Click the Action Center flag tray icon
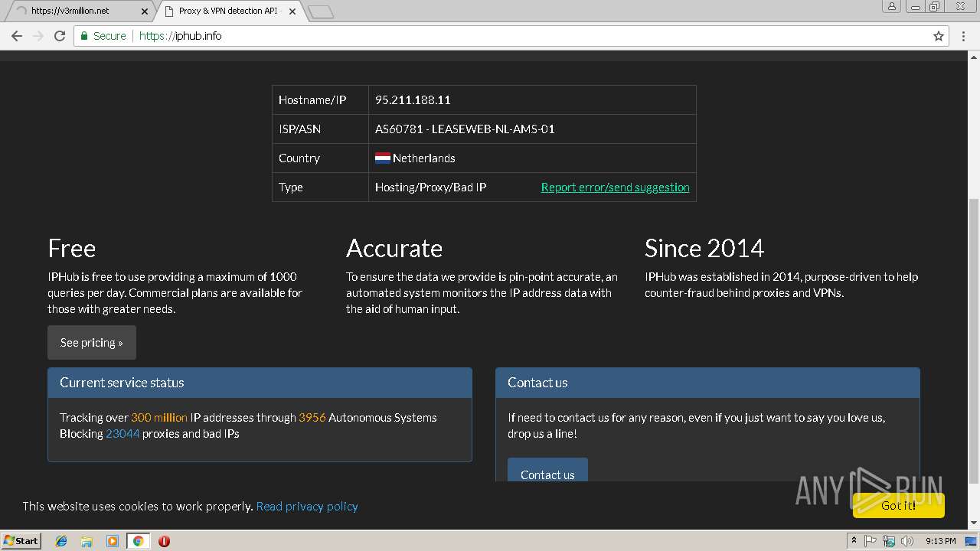This screenshot has width=980, height=551. (x=871, y=541)
